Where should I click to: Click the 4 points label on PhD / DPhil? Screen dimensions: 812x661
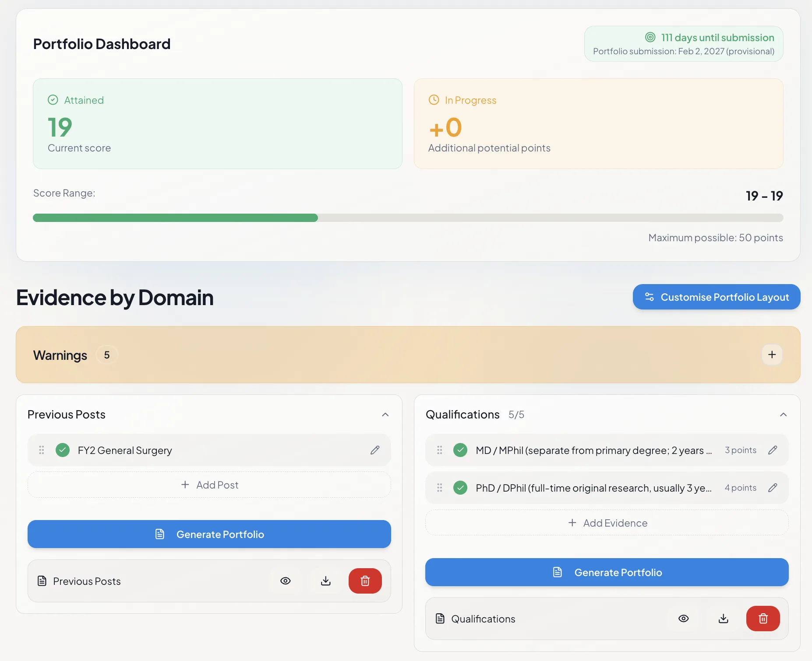[x=741, y=488]
